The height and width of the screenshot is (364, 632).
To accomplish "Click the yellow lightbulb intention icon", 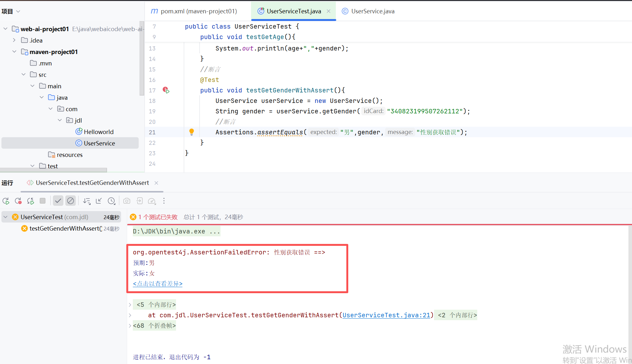I will point(192,132).
